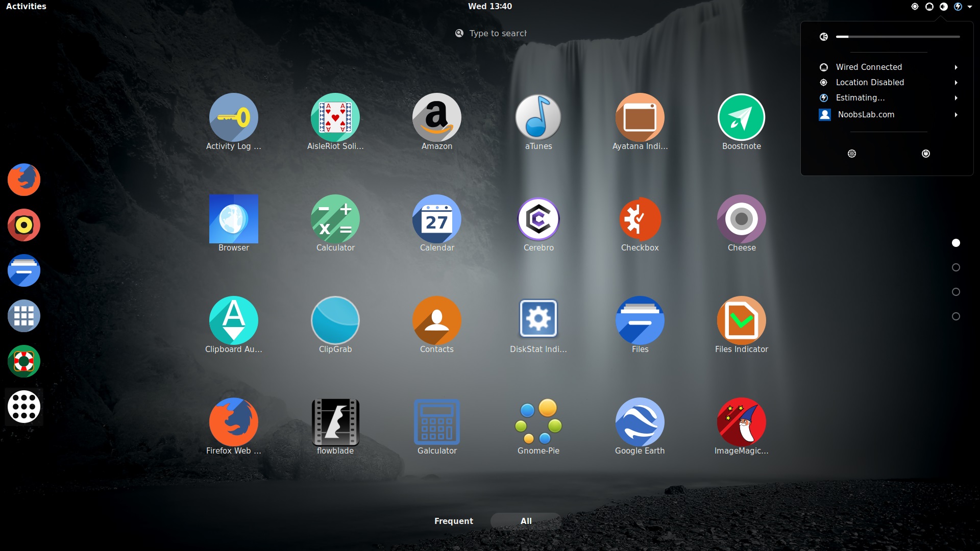980x551 pixels.
Task: Launch AisleRiot Solitaire
Action: pos(335,122)
